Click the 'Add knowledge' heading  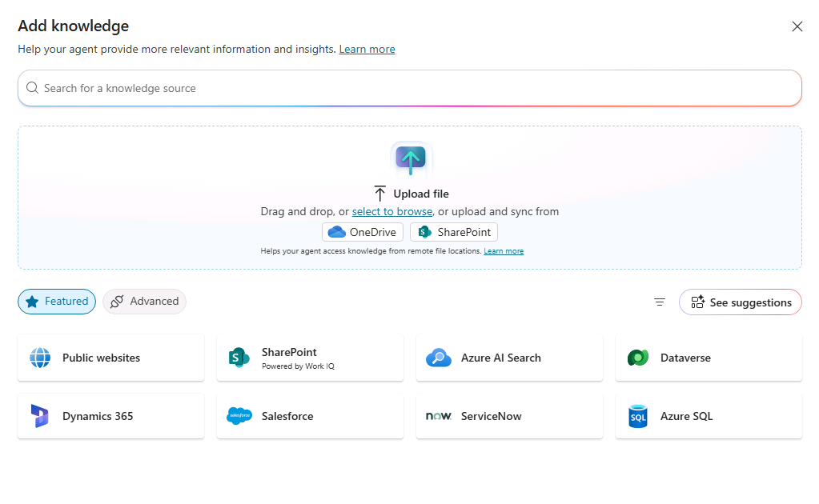[x=74, y=26]
